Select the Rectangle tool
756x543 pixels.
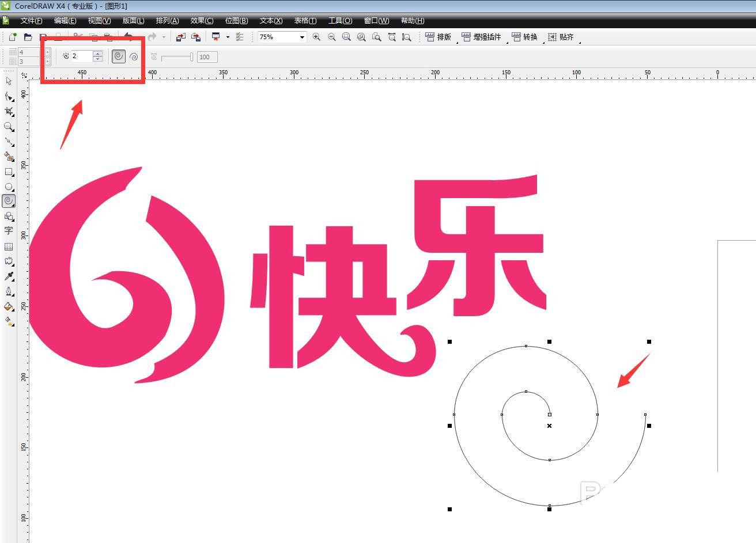[x=9, y=171]
